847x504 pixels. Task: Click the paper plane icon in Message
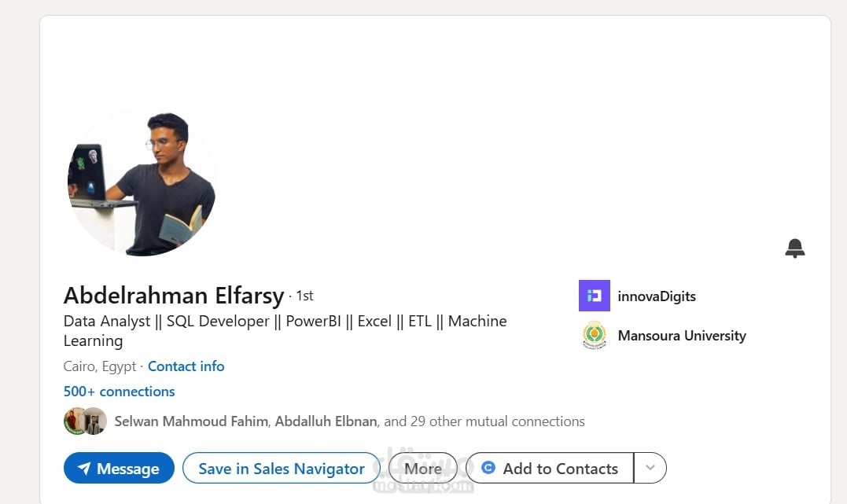(x=83, y=468)
